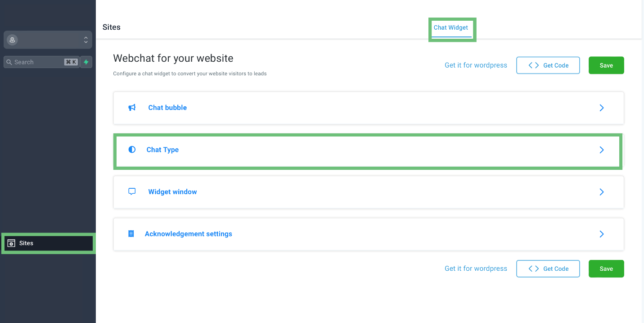Screen dimensions: 644x323
Task: Expand the Chat bubble section chevron
Action: 602,108
